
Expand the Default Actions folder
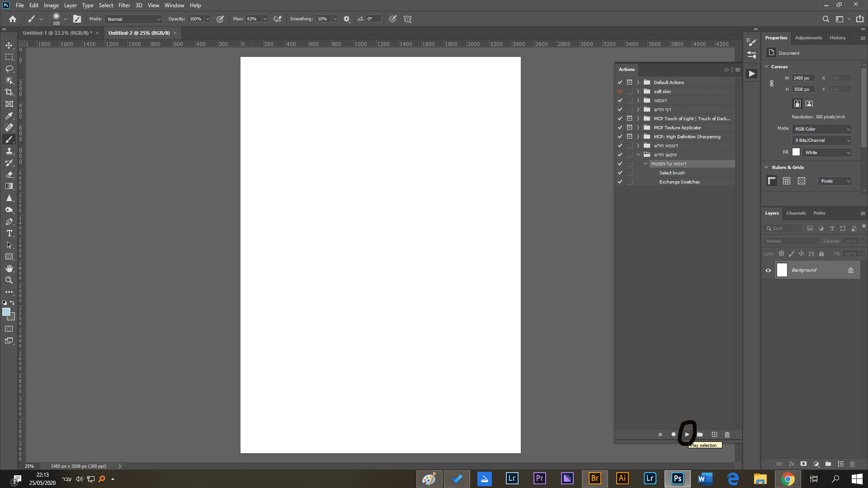click(x=638, y=82)
